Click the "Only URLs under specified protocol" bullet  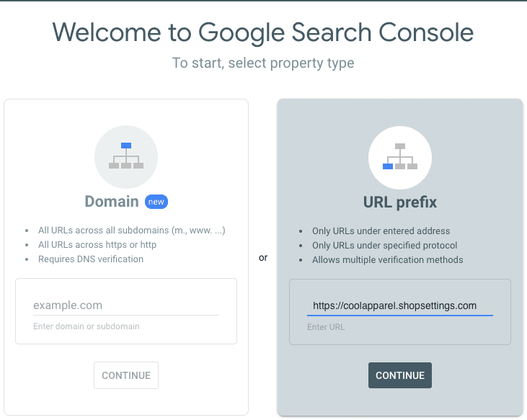[384, 246]
